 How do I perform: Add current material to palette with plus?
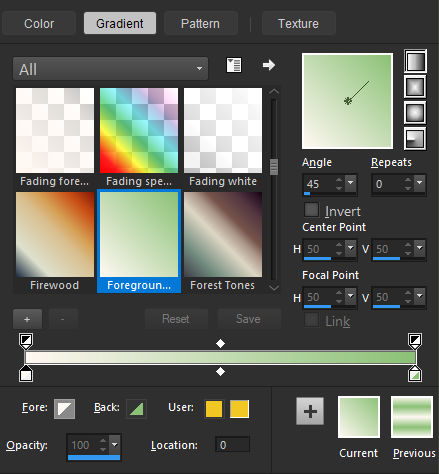pos(310,411)
